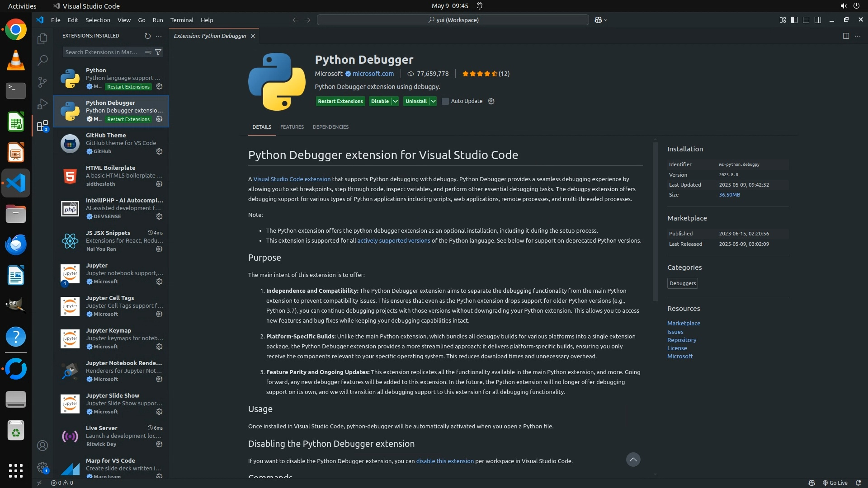Toggle primary side bar layout button
The height and width of the screenshot is (488, 868).
(794, 20)
